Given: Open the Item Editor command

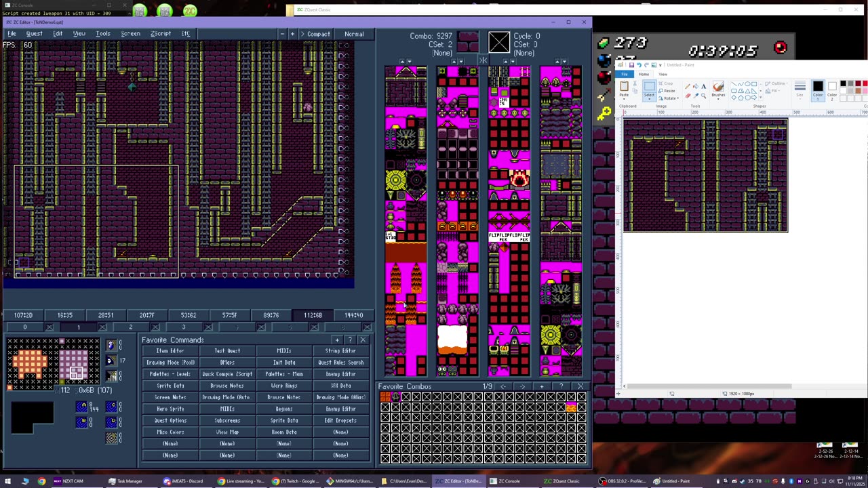Looking at the screenshot, I should 170,351.
